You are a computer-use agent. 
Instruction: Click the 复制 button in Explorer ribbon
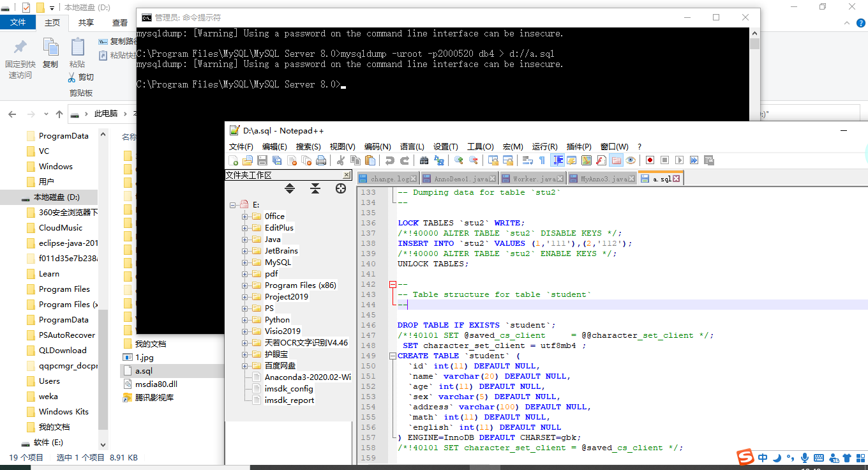pyautogui.click(x=50, y=53)
